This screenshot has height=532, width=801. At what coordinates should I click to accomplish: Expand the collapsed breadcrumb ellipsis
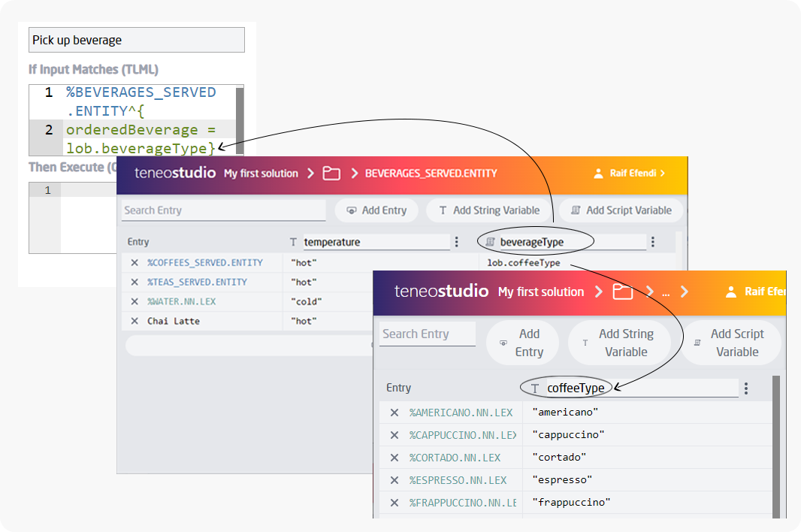pos(666,292)
